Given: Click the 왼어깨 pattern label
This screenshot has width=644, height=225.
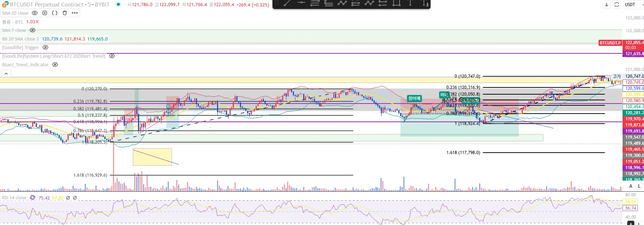Looking at the screenshot, I should click(x=414, y=98).
